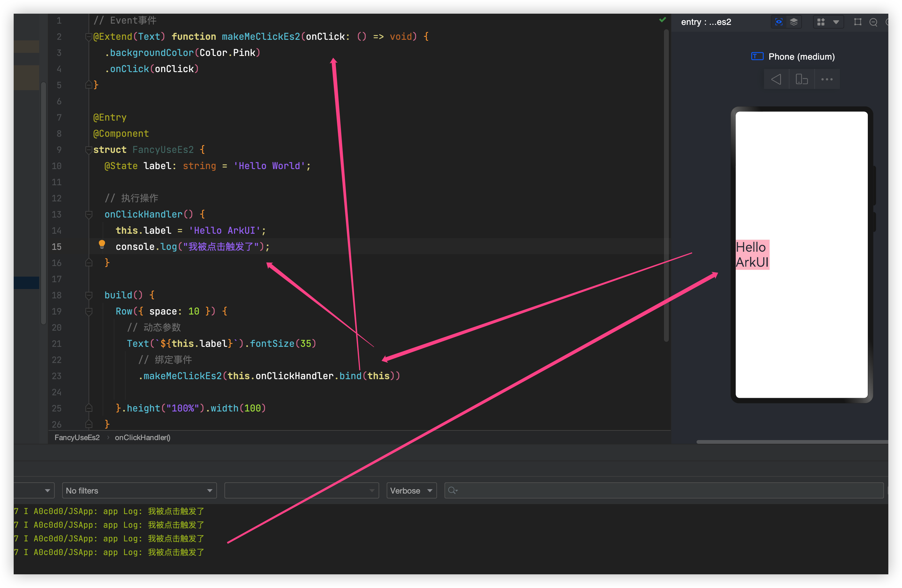Viewport: 902px width, 588px height.
Task: Click console.log on line 15
Action: point(146,247)
